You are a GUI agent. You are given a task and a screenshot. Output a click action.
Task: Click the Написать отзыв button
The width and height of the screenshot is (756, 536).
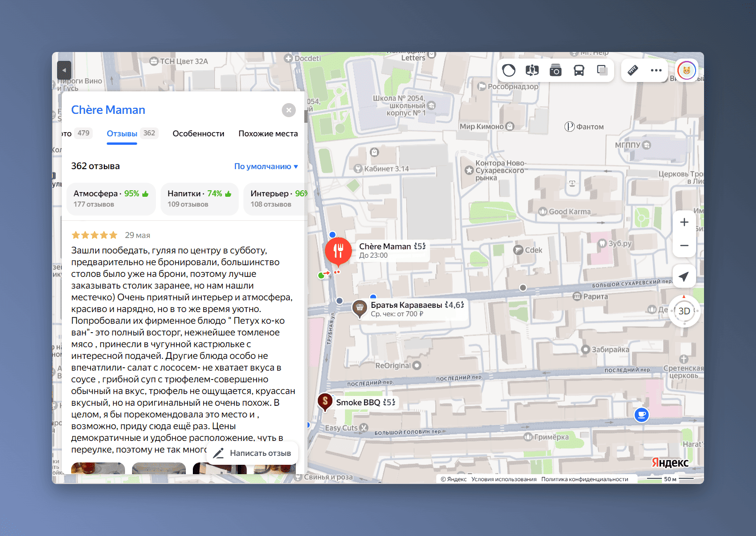point(252,454)
